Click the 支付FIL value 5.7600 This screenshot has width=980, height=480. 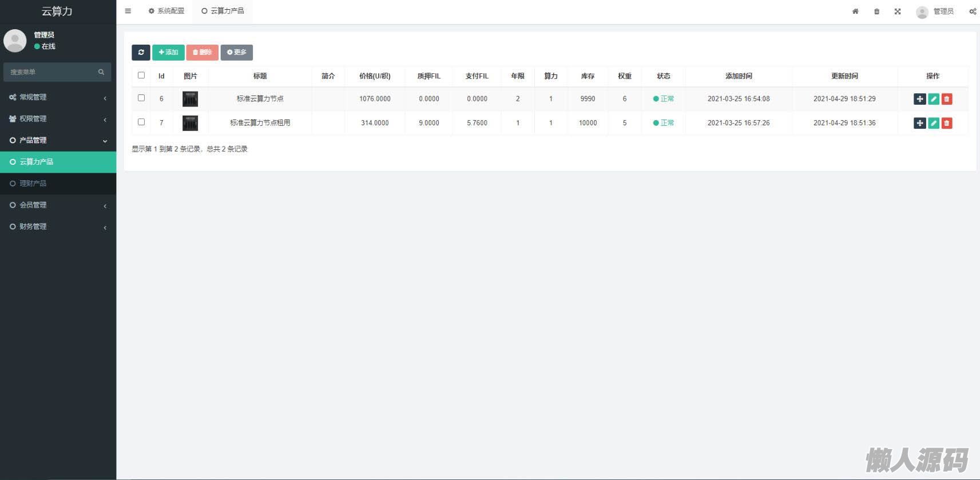[477, 123]
